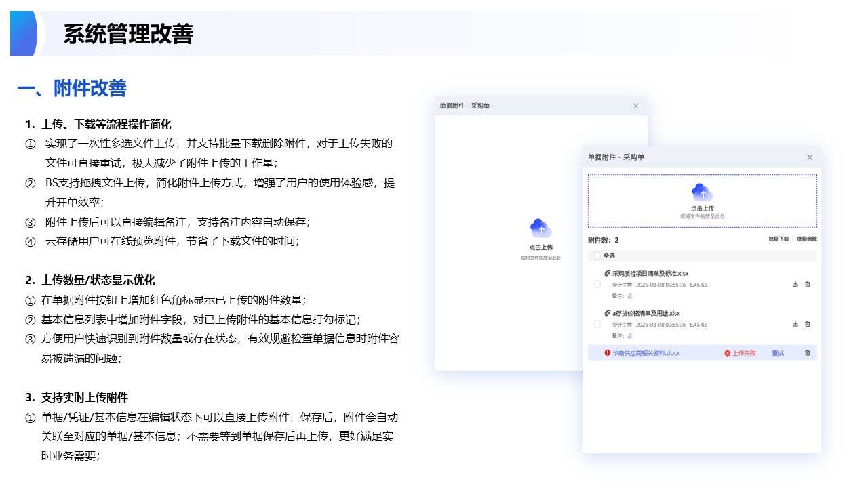Edit the 备注 note for 采购质检项目清单及标准.xlsx
The image size is (868, 488).
(x=629, y=296)
